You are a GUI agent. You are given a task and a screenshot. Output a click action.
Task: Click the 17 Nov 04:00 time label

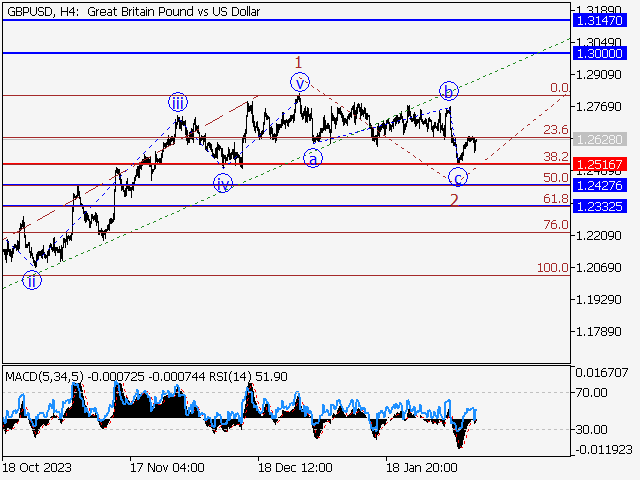click(x=167, y=467)
